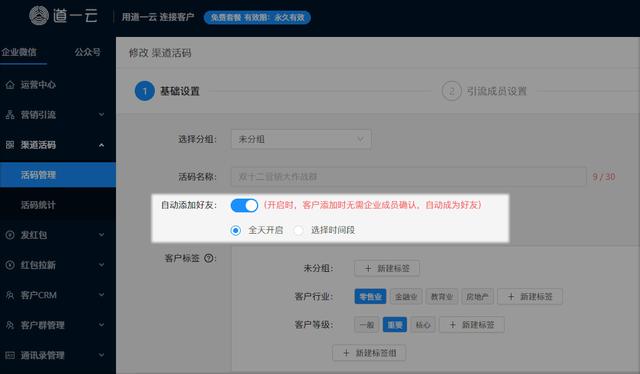Expand the 红包拉新 menu chevron
Image resolution: width=640 pixels, height=374 pixels.
101,265
